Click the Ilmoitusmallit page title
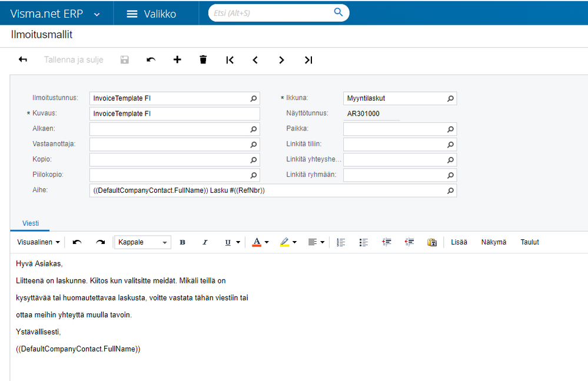588x381 pixels. tap(42, 35)
